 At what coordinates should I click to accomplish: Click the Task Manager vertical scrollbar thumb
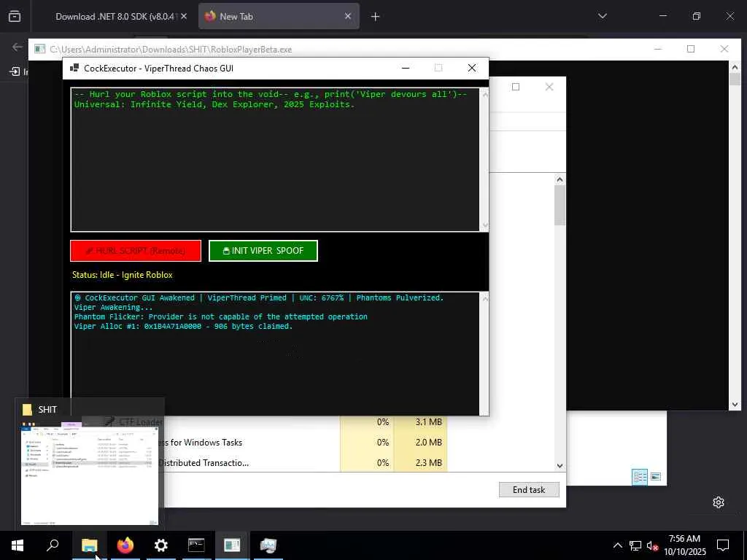[x=560, y=205]
